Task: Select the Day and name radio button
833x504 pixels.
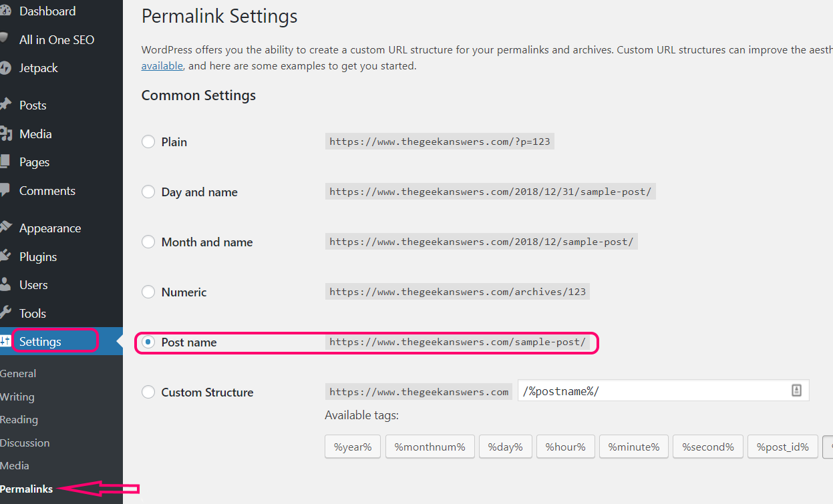Action: click(x=148, y=192)
